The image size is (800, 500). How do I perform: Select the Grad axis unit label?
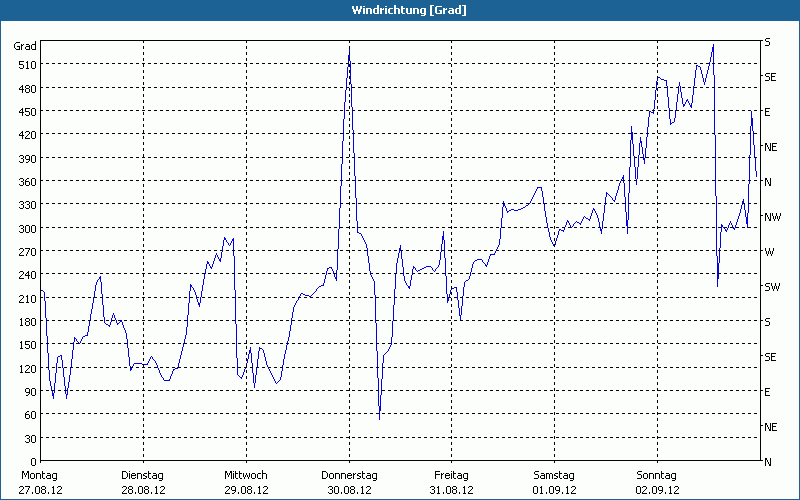click(x=25, y=46)
